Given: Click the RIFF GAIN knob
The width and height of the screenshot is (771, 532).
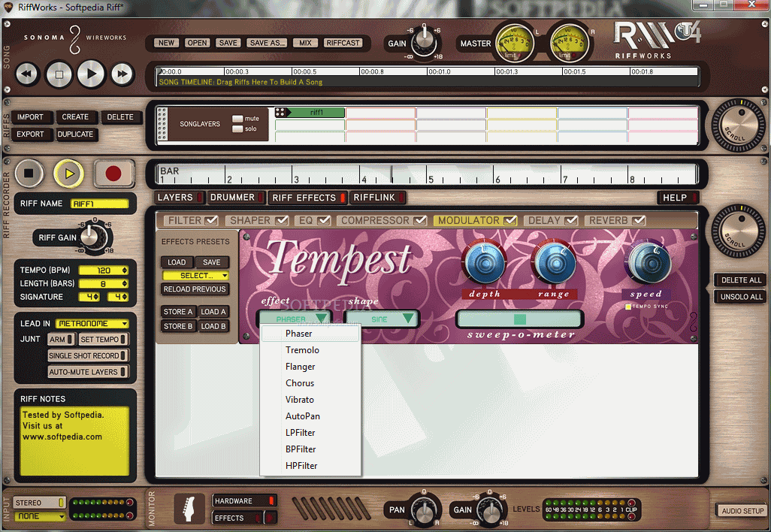Looking at the screenshot, I should tap(93, 237).
